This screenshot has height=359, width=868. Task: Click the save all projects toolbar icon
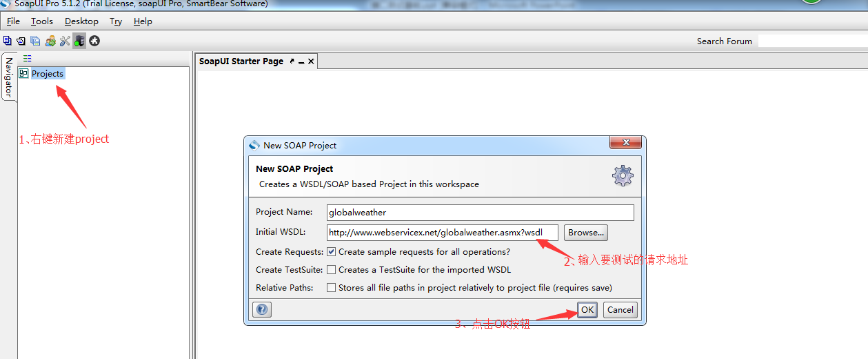[x=35, y=41]
